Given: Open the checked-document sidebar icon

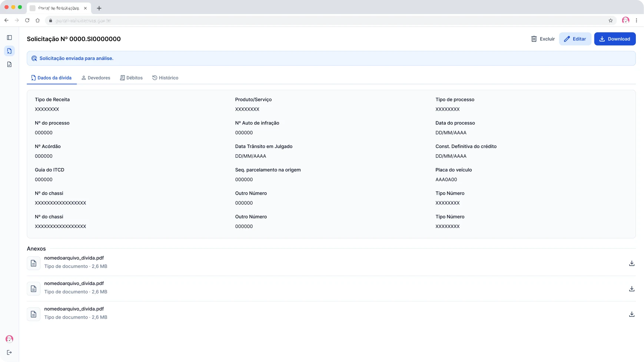Looking at the screenshot, I should pyautogui.click(x=9, y=64).
